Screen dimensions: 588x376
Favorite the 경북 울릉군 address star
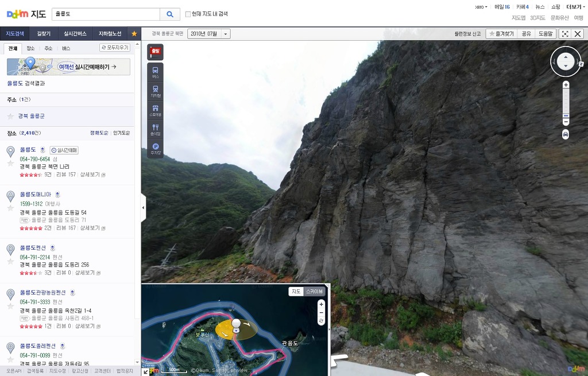point(10,116)
